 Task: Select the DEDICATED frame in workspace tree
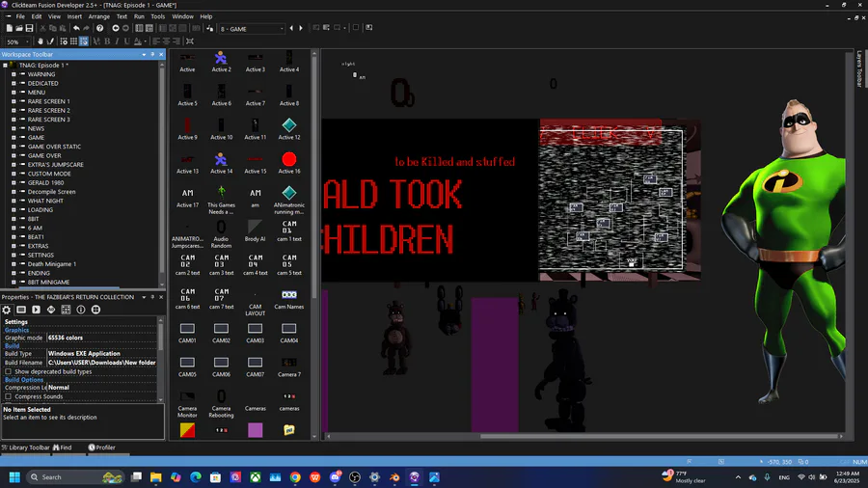point(42,84)
